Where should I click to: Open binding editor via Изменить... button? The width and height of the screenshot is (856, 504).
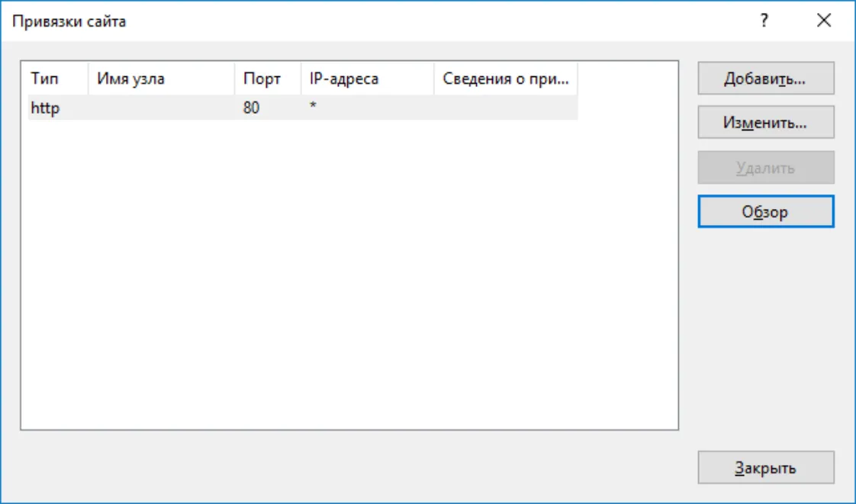point(765,122)
